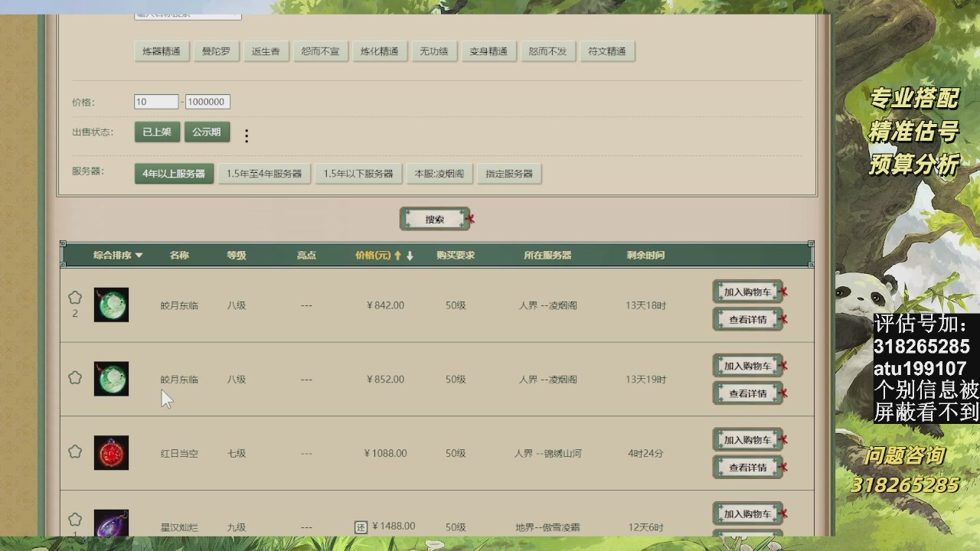Screen dimensions: 980x551
Task: Select the 指定服务器 option
Action: click(511, 173)
